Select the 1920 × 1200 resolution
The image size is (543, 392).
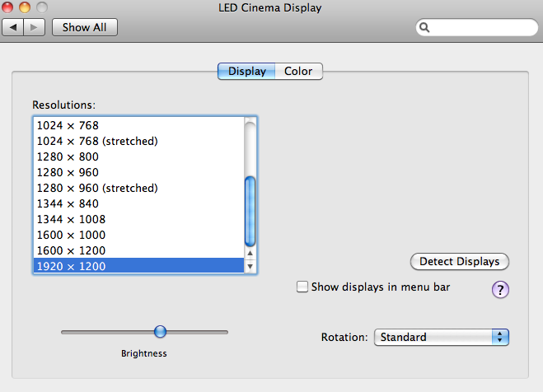(x=138, y=266)
